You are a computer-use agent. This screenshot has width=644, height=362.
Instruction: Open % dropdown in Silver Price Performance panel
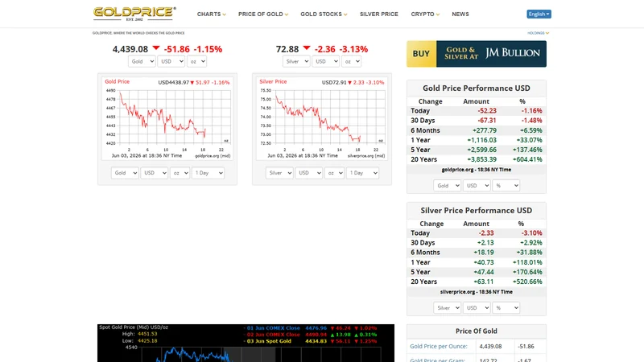pyautogui.click(x=506, y=308)
